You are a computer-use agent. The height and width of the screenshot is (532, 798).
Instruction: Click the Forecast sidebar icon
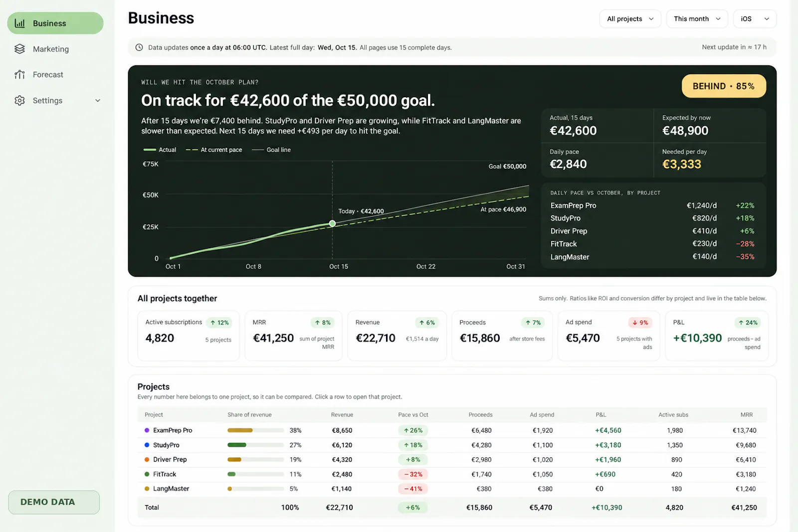(x=19, y=74)
